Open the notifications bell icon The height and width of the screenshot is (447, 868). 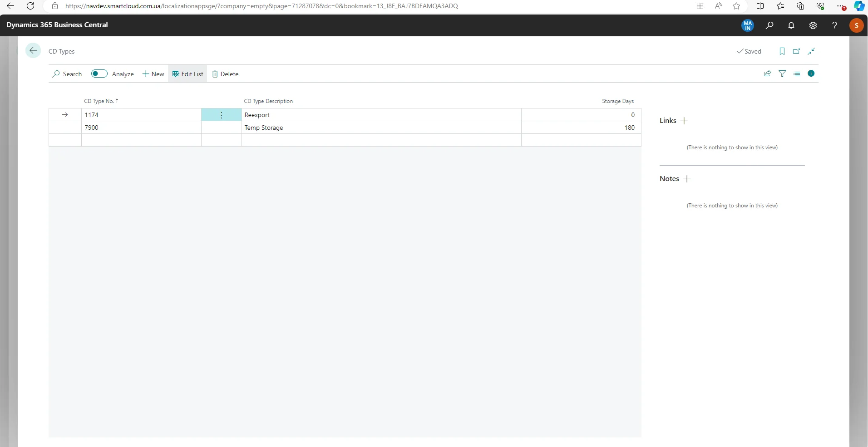tap(791, 25)
